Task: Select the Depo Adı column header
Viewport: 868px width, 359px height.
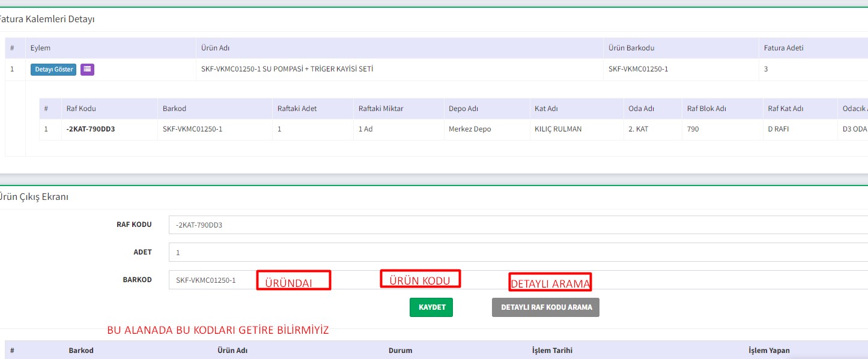Action: (463, 109)
